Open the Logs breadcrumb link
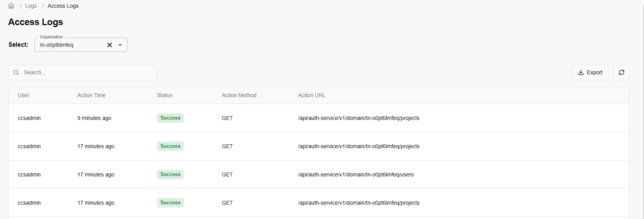The image size is (644, 219). tap(31, 6)
